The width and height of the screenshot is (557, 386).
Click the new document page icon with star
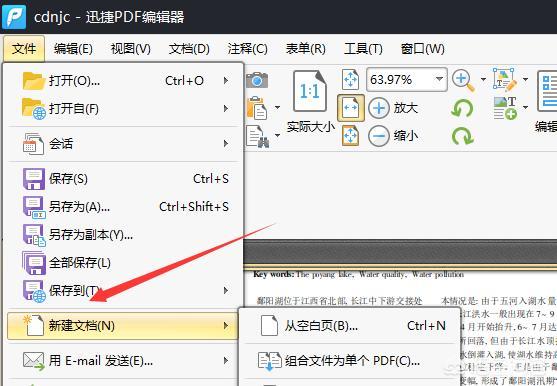click(x=33, y=326)
